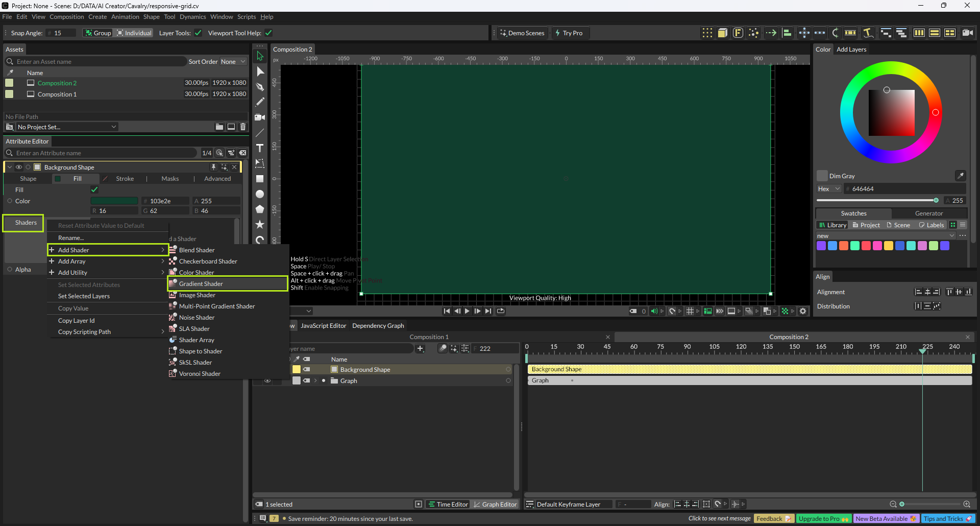This screenshot has height=526, width=980.
Task: Select the Star shape tool
Action: pyautogui.click(x=260, y=225)
